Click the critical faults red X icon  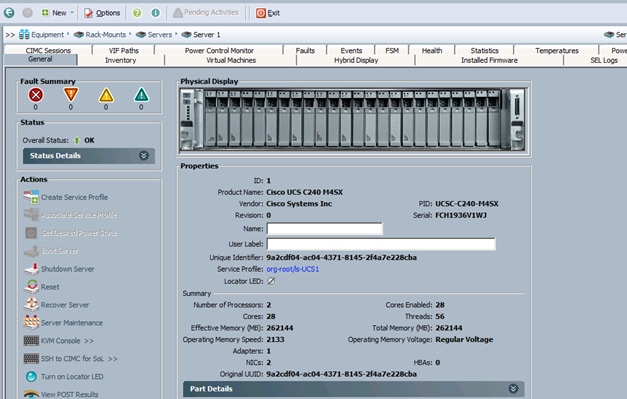(x=36, y=95)
